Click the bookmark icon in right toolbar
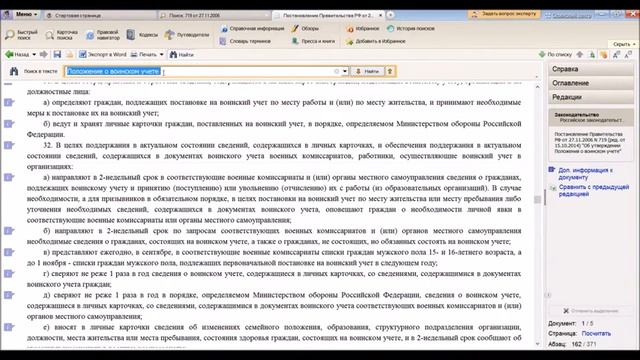Viewport: 640px width, 360px height. (604, 54)
